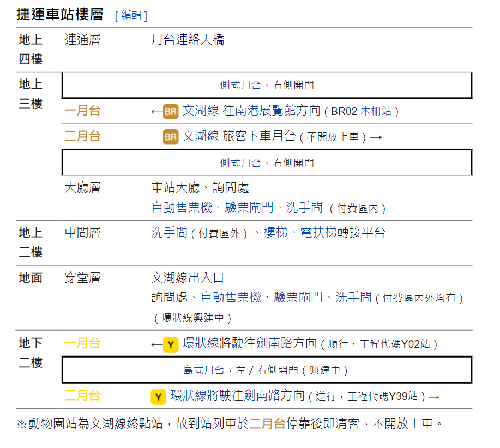Open 洗手間 link in 中間層 row
The image size is (500, 448).
tap(170, 232)
